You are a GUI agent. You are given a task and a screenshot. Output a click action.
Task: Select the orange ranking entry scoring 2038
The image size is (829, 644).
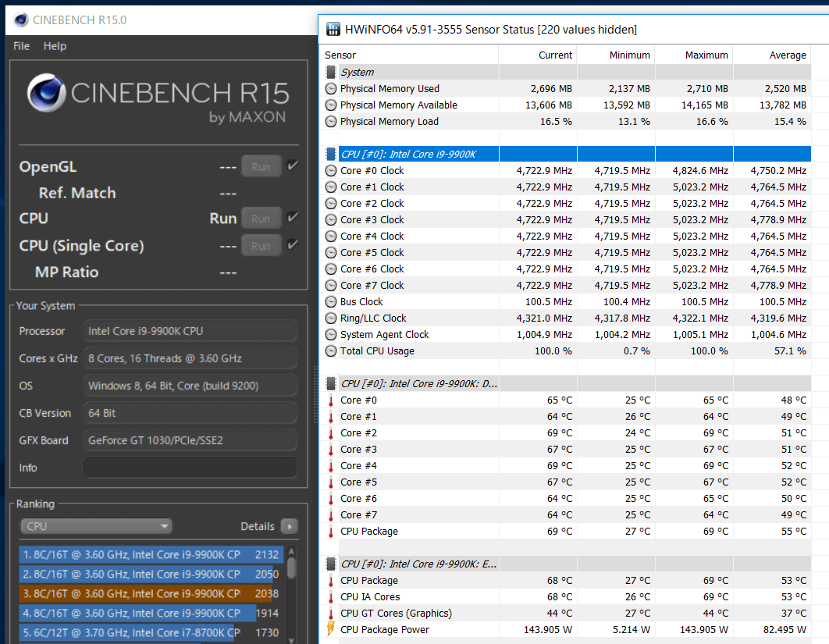tap(151, 594)
